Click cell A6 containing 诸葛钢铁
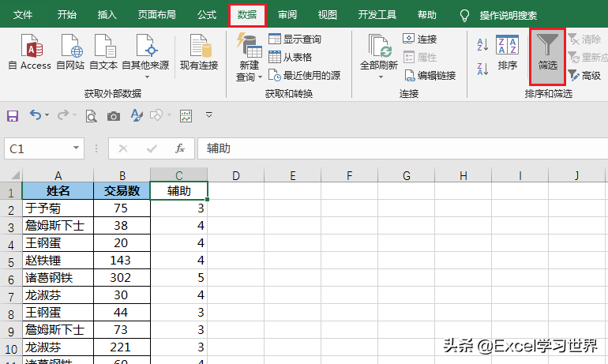Image resolution: width=608 pixels, height=364 pixels. pos(58,278)
